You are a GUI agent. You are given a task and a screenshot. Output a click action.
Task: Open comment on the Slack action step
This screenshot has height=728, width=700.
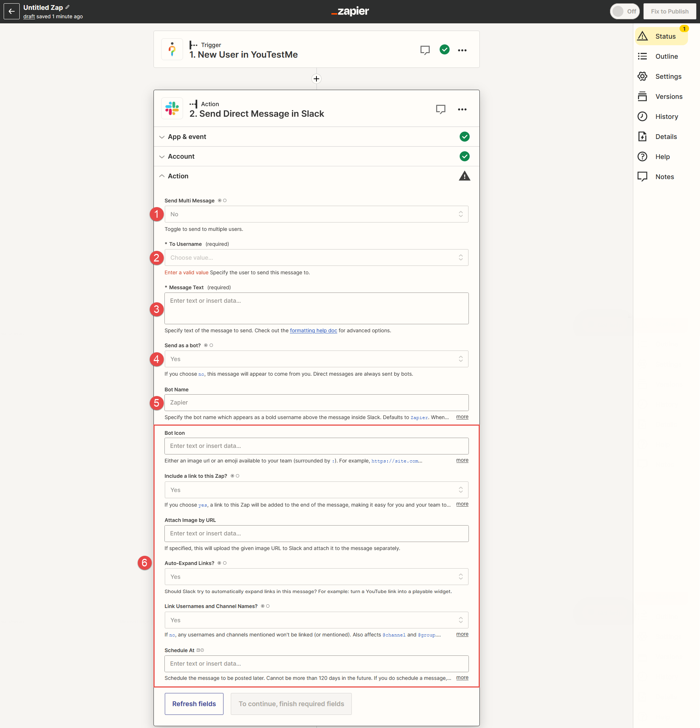point(440,109)
